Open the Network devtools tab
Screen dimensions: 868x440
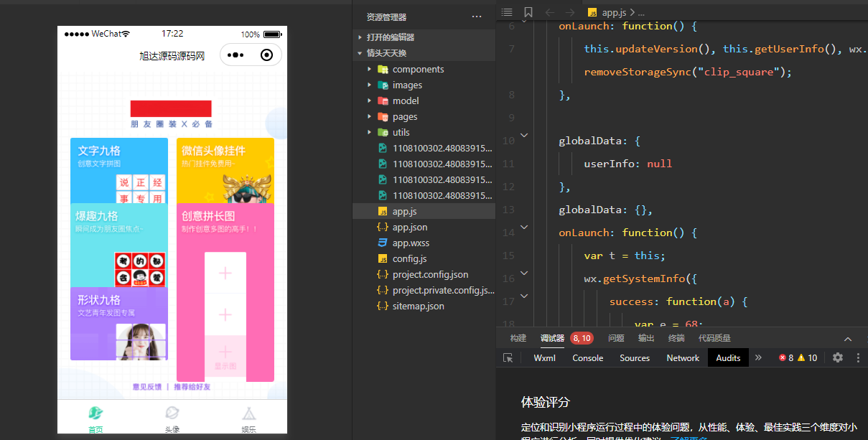tap(683, 357)
